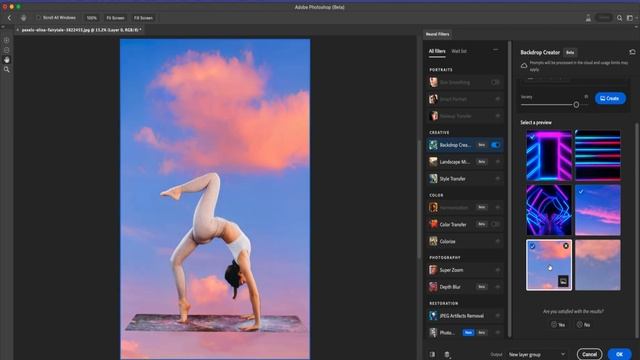Click the blue Create button
The width and height of the screenshot is (640, 360).
(610, 98)
